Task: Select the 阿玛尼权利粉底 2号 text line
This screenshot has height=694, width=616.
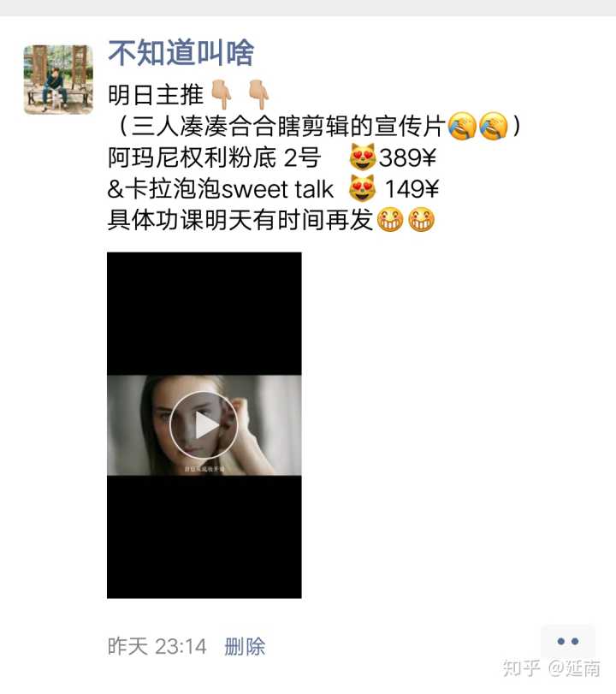Action: (214, 157)
